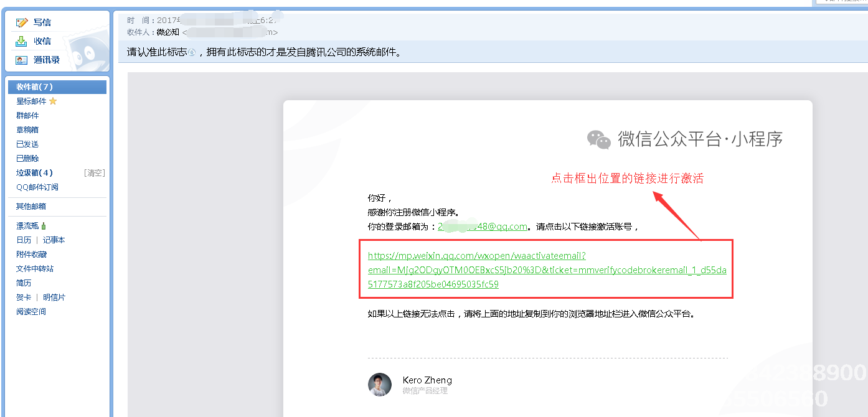Viewport: 868px width, 417px height.
Task: Click the contacts (通讯录) card icon
Action: pos(22,60)
